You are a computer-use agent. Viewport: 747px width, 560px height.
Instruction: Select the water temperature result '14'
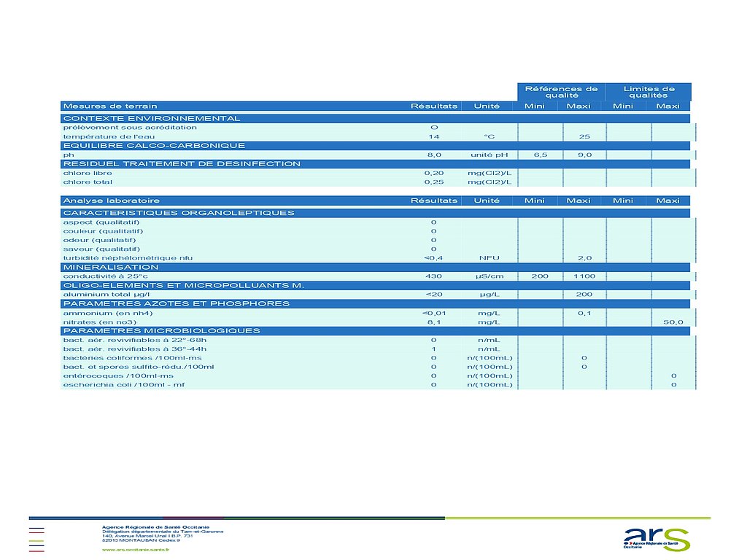point(433,136)
